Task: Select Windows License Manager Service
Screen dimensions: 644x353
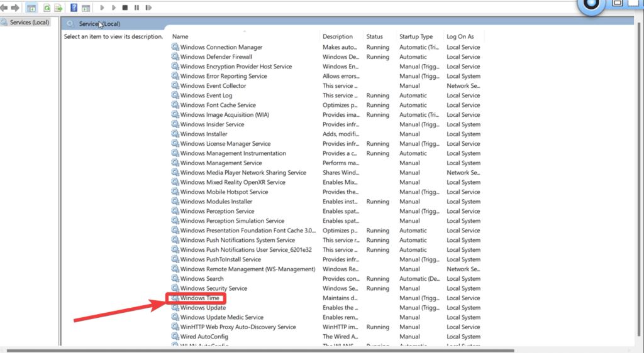Action: (x=226, y=143)
